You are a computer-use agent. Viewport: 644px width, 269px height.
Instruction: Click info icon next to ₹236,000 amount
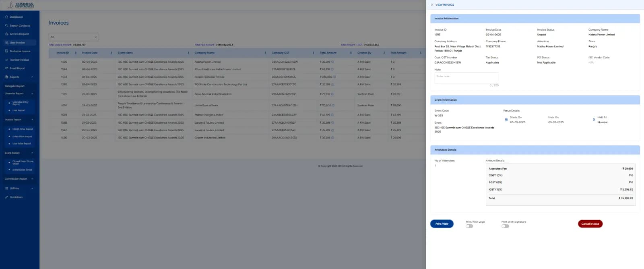pyautogui.click(x=334, y=77)
